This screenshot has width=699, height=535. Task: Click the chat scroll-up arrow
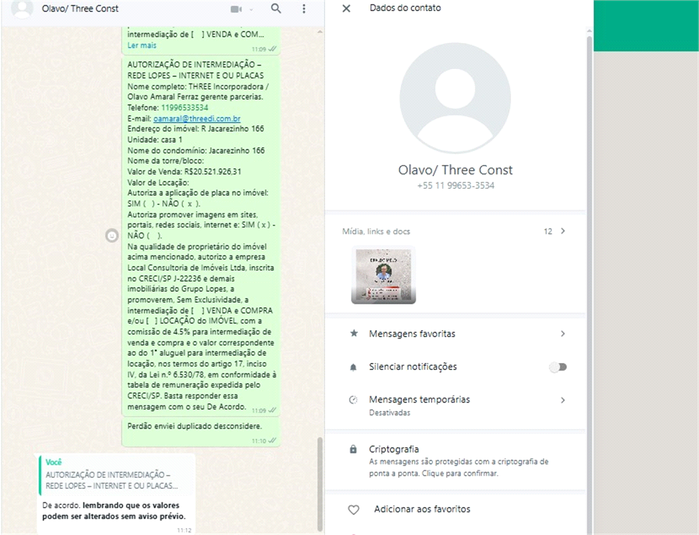320,33
